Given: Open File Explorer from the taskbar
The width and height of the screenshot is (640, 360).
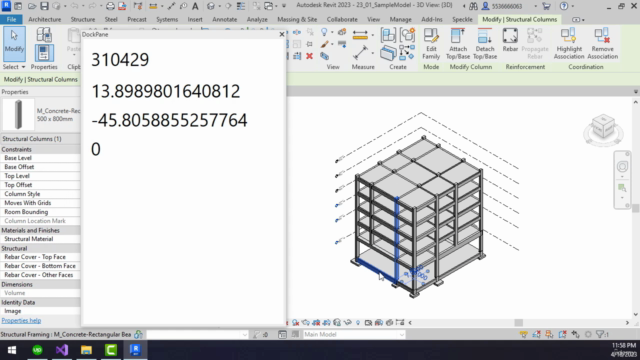Looking at the screenshot, I should point(86,350).
